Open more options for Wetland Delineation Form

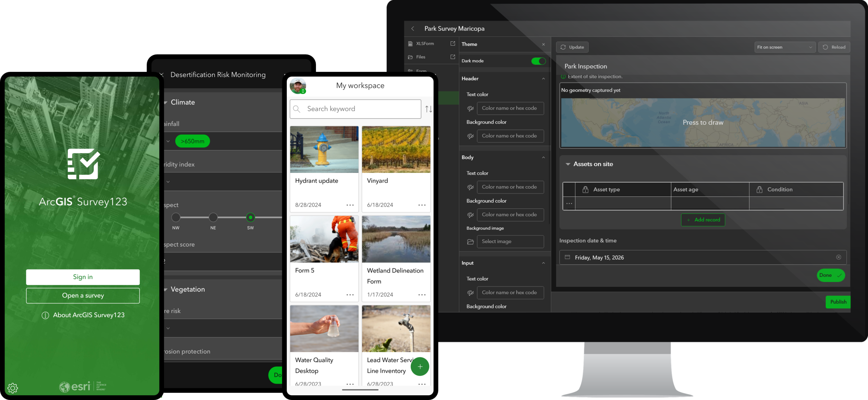(x=422, y=295)
